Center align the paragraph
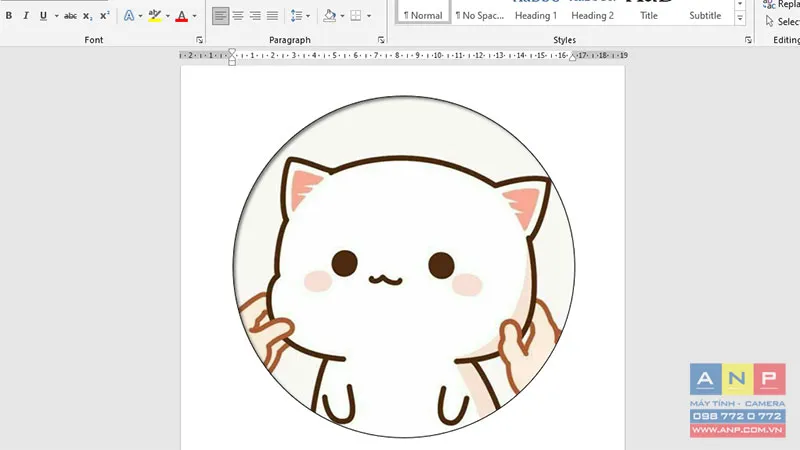The width and height of the screenshot is (800, 450). pyautogui.click(x=238, y=16)
